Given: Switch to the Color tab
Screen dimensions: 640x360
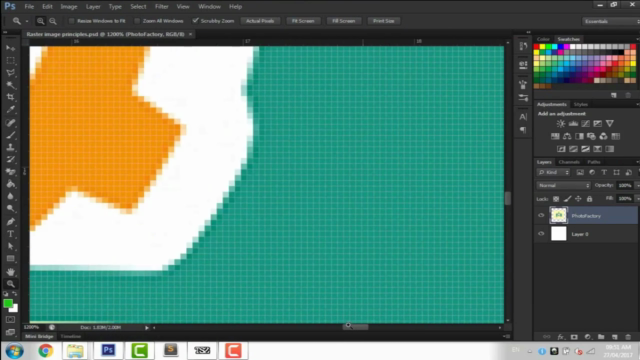Looking at the screenshot, I should click(x=543, y=39).
